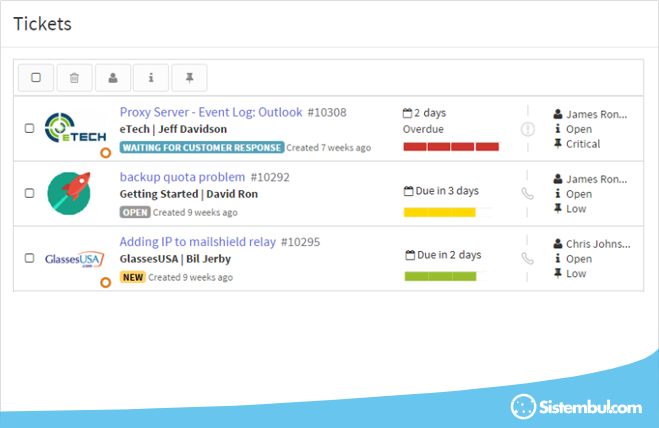
Task: Click the pin priority icon in toolbar
Action: [189, 77]
